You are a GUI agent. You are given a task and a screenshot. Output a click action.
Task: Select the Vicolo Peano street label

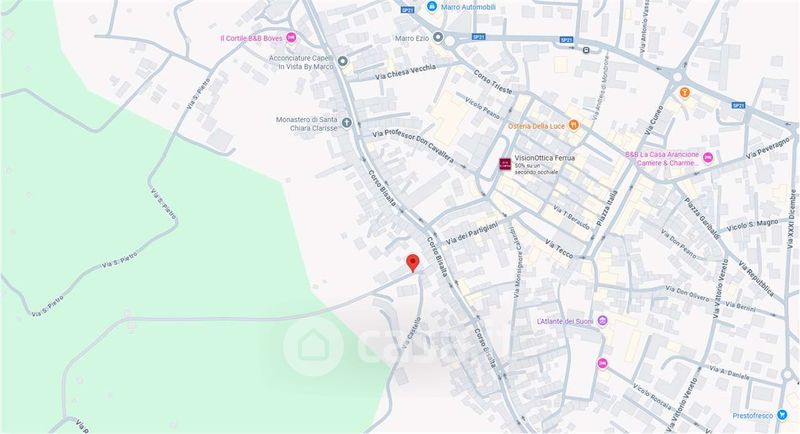(482, 107)
